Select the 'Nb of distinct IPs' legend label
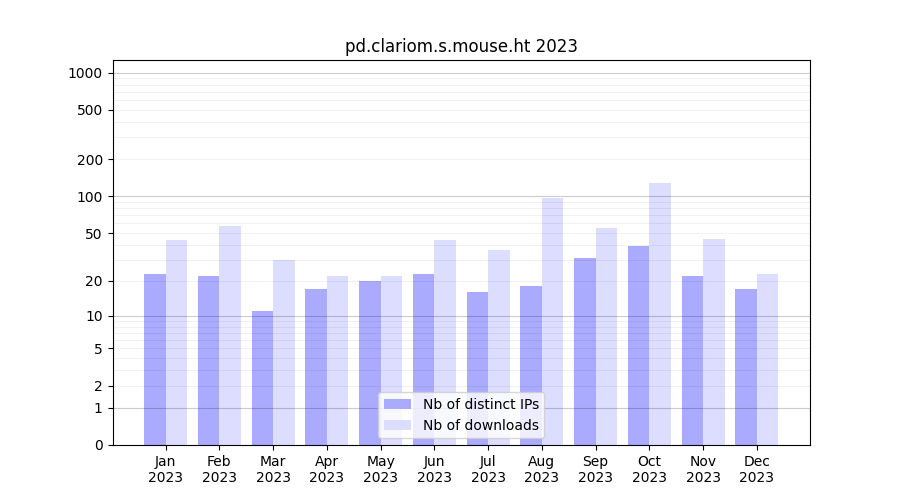 point(480,404)
